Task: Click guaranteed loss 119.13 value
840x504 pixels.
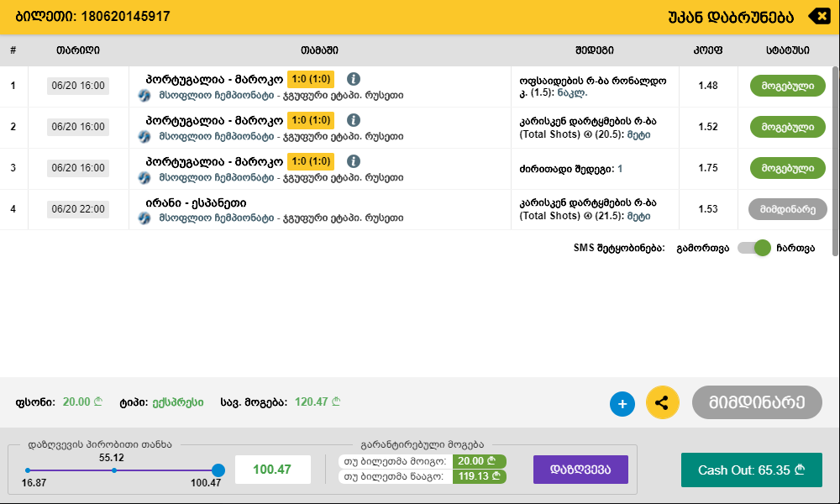Action: 479,476
